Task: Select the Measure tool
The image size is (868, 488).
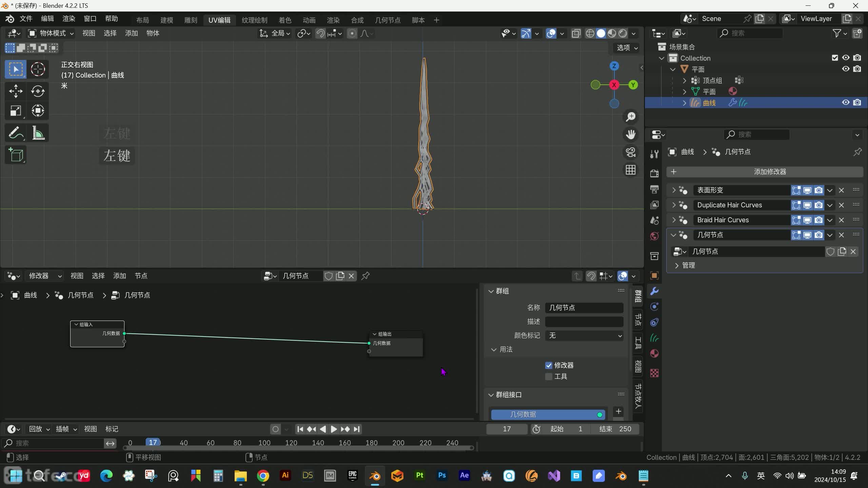Action: pos(38,133)
